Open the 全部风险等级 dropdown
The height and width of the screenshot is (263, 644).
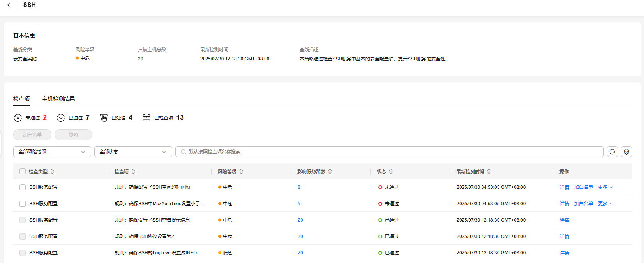(52, 152)
